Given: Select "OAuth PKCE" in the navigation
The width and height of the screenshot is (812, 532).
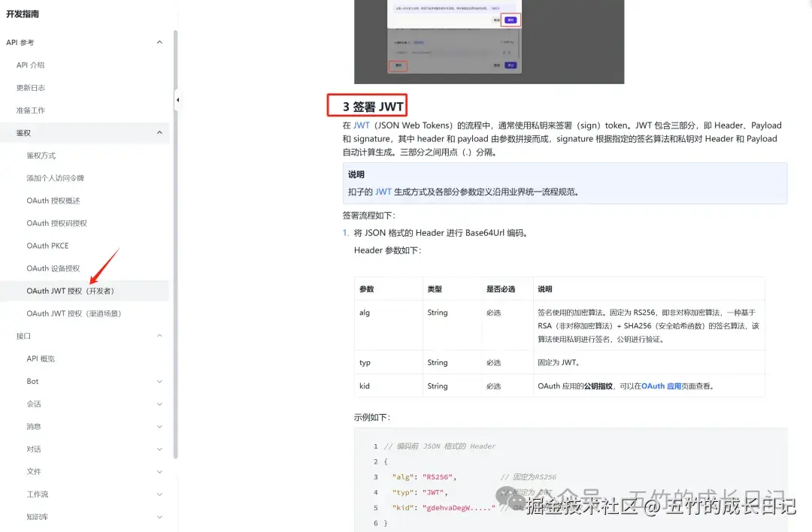Looking at the screenshot, I should (x=47, y=246).
